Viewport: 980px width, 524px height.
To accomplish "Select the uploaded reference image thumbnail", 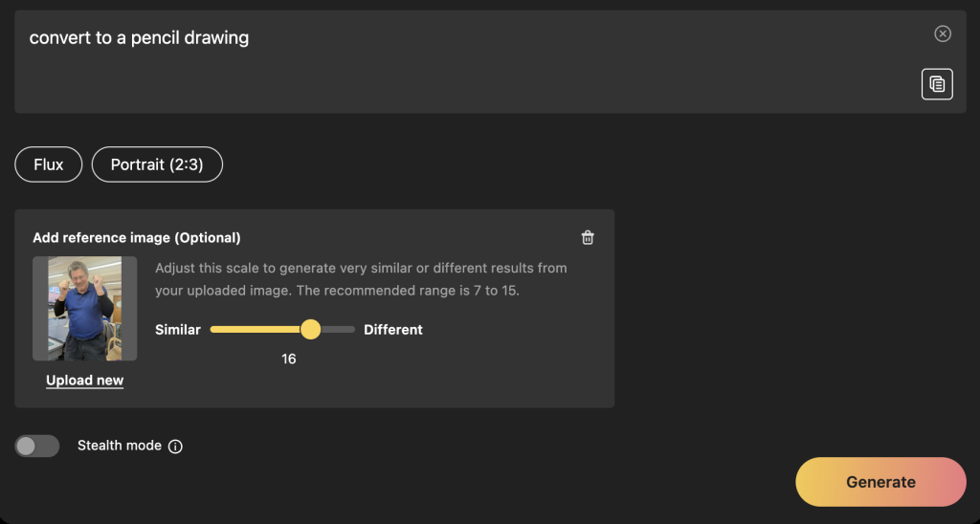I will [84, 308].
